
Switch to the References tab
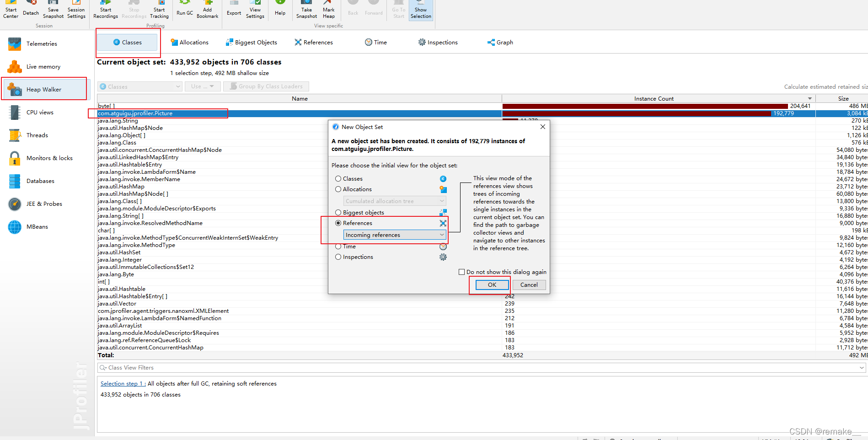click(x=314, y=43)
